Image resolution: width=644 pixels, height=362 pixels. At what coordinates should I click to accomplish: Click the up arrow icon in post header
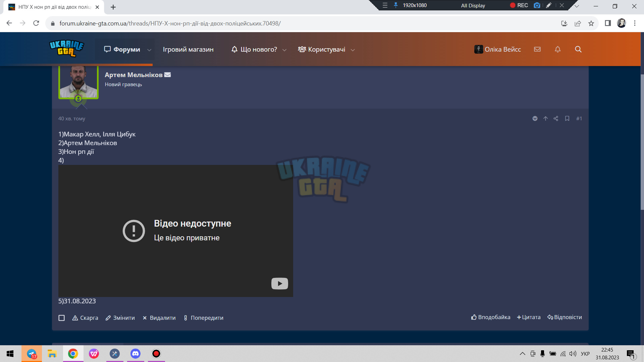[545, 118]
